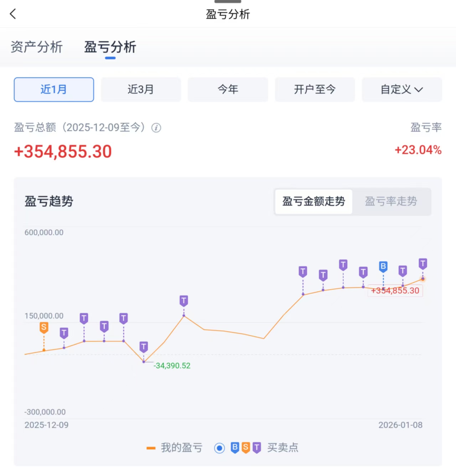Tap the last T marker at chart end
The height and width of the screenshot is (476, 456).
[x=423, y=264]
